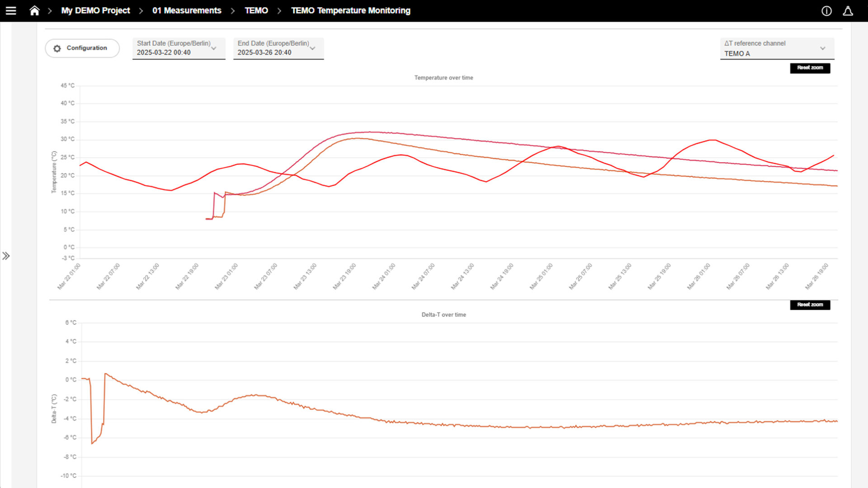Open Start Date dropdown arrow
Screen dimensions: 868x488
[214, 48]
